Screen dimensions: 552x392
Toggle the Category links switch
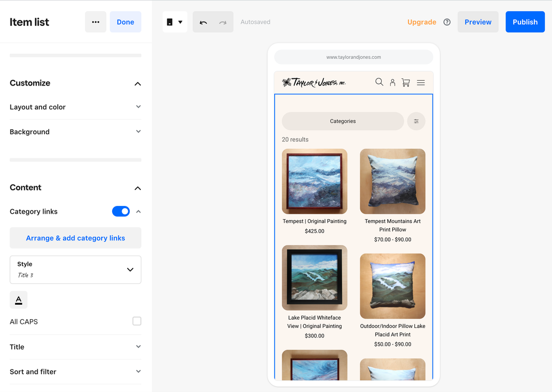(x=121, y=211)
